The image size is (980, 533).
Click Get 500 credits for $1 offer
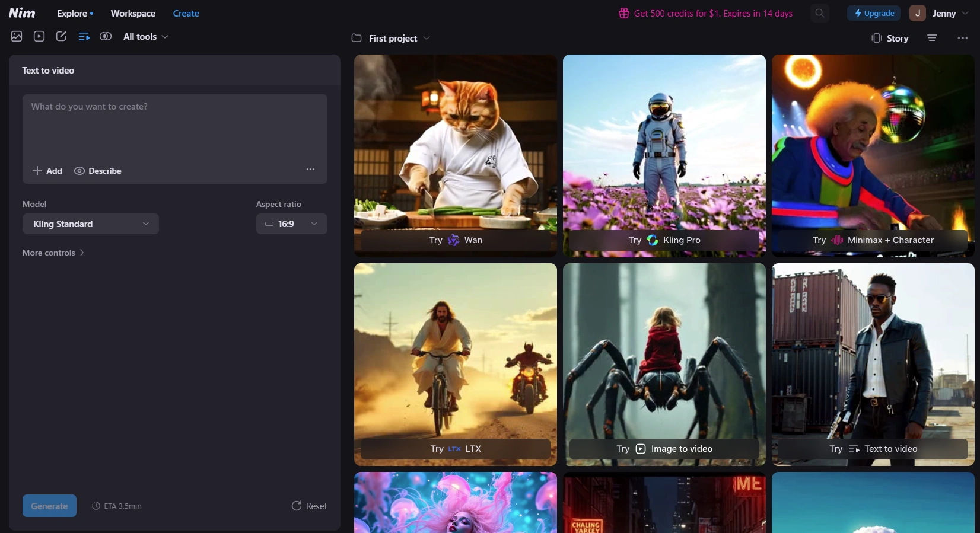[713, 13]
